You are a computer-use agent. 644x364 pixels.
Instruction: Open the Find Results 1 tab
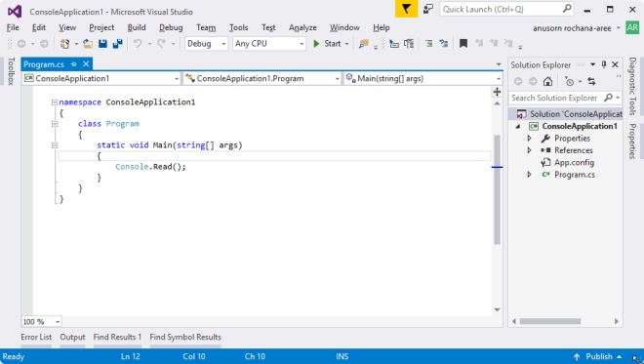(x=117, y=337)
